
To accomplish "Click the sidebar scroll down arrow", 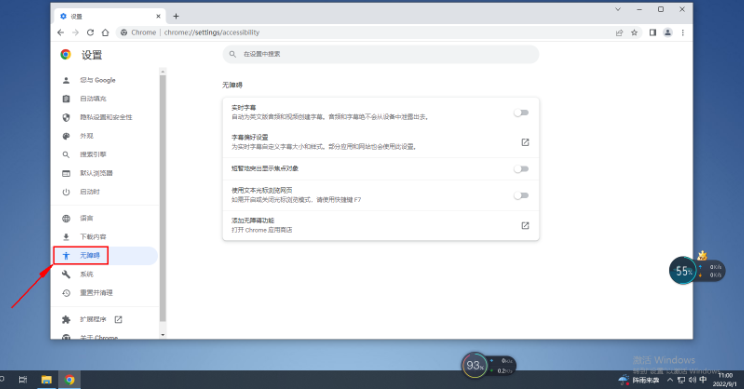I will [163, 334].
